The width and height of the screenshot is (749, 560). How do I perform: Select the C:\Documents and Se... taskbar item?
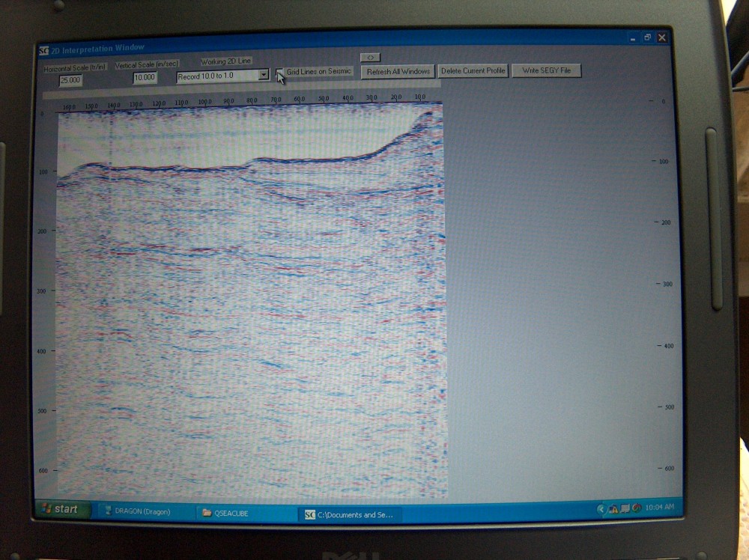(x=350, y=514)
